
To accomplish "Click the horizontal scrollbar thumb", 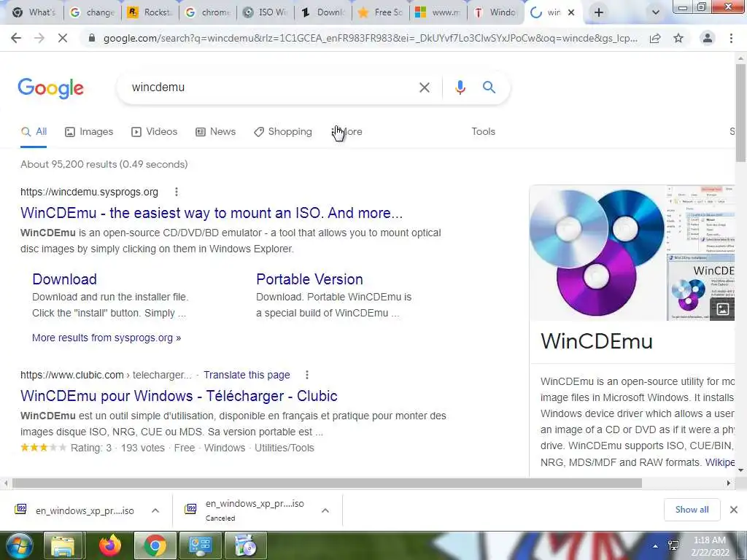I will click(x=327, y=483).
